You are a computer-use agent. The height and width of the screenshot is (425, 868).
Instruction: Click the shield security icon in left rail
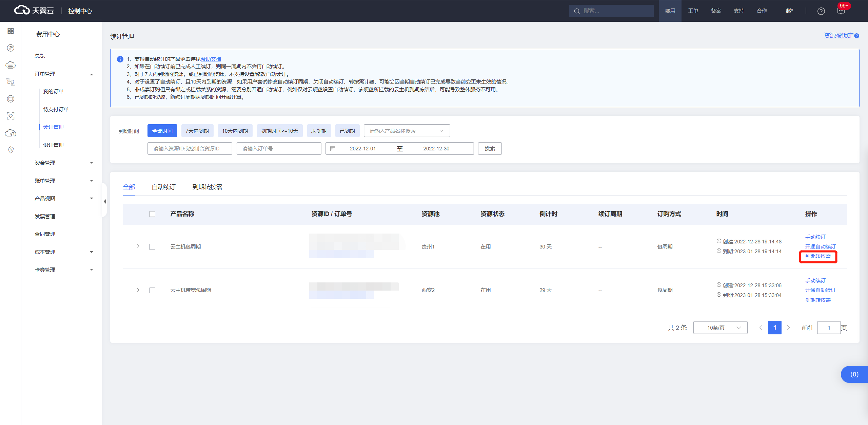pos(11,150)
